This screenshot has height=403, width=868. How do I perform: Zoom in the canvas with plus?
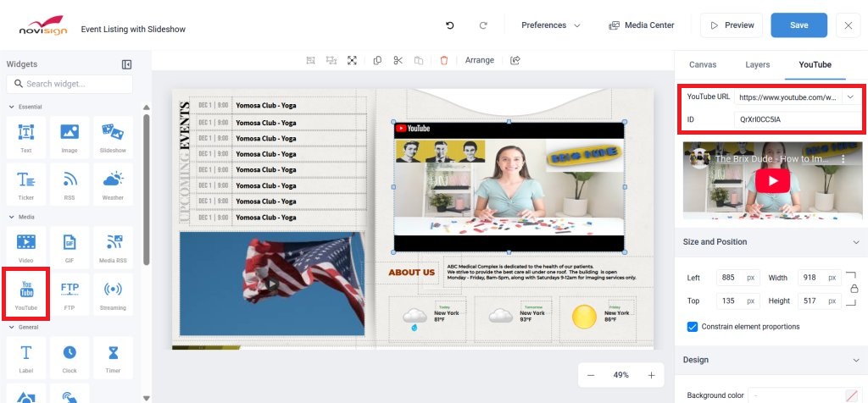pyautogui.click(x=652, y=375)
